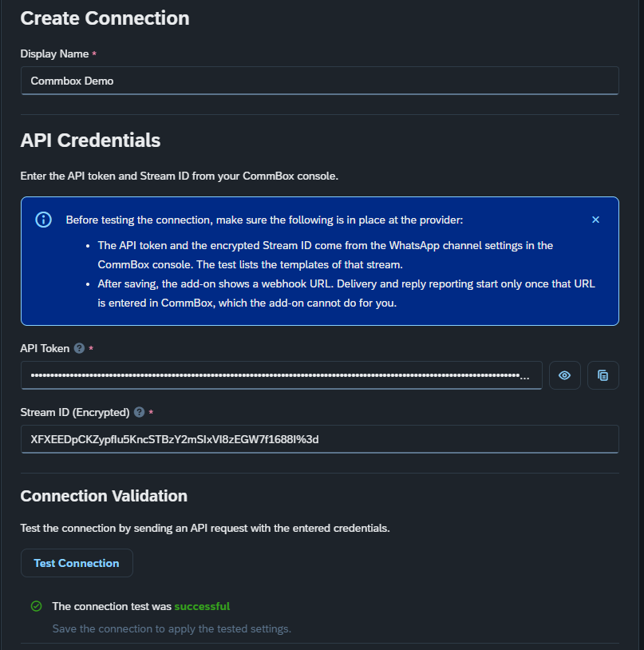Click the Stream ID (Encrypted) label
The height and width of the screenshot is (650, 644).
(75, 413)
